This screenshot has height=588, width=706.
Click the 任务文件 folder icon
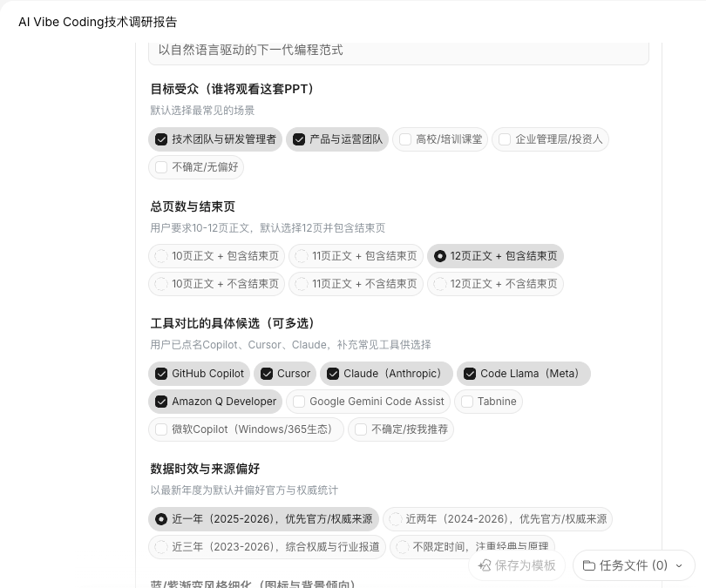click(589, 565)
